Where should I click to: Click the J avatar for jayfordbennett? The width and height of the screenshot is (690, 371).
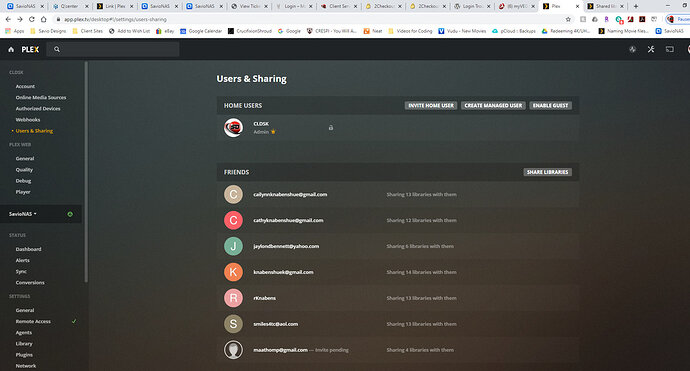pos(233,246)
